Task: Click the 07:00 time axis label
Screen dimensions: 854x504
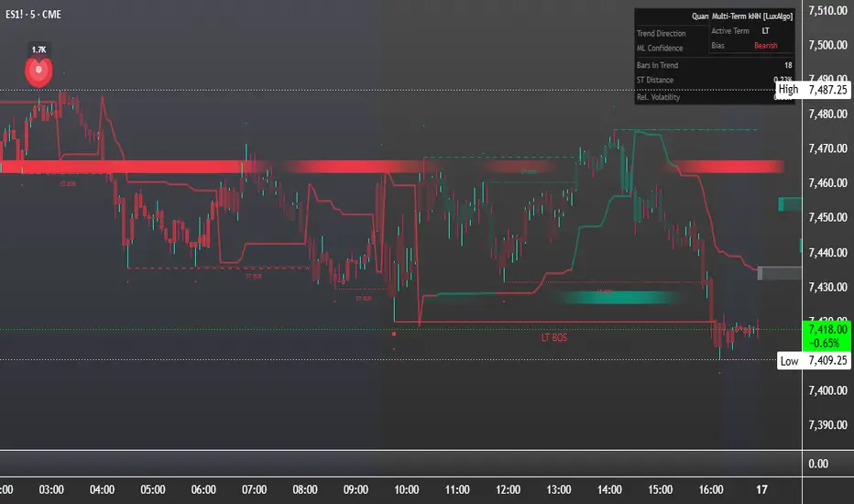Action: (x=255, y=490)
